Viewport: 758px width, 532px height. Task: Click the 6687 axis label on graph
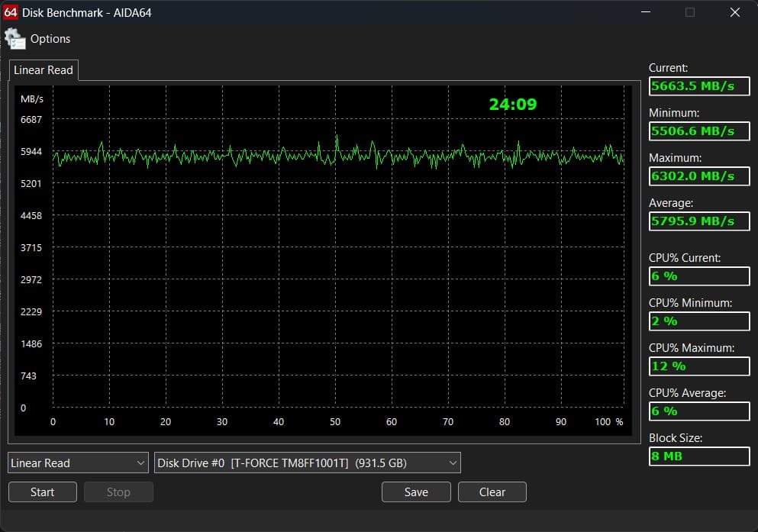click(x=31, y=119)
